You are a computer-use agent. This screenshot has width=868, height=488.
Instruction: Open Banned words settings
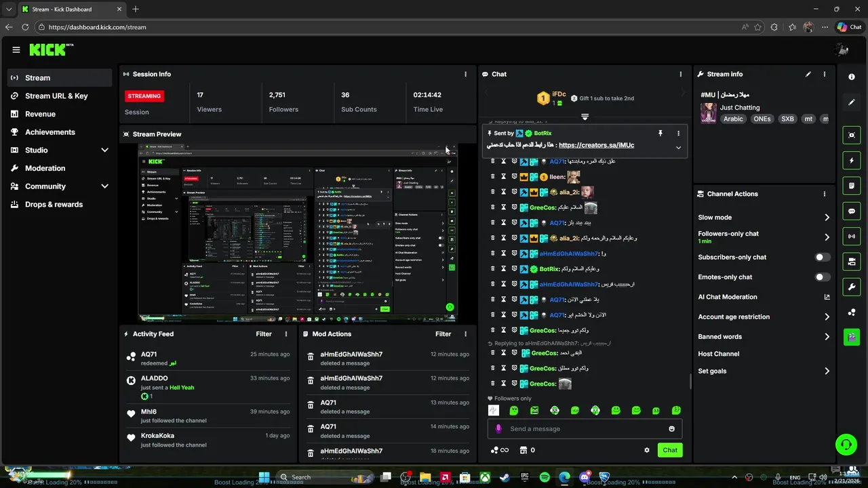(764, 336)
